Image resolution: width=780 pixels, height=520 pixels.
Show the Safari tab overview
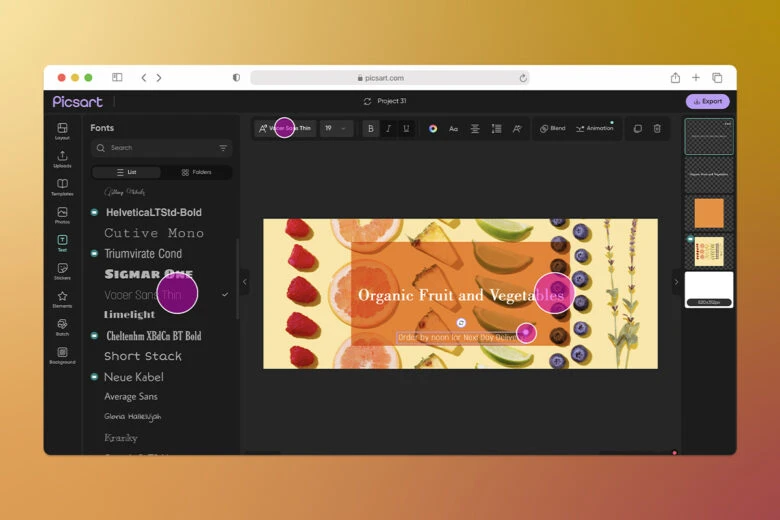(x=717, y=78)
